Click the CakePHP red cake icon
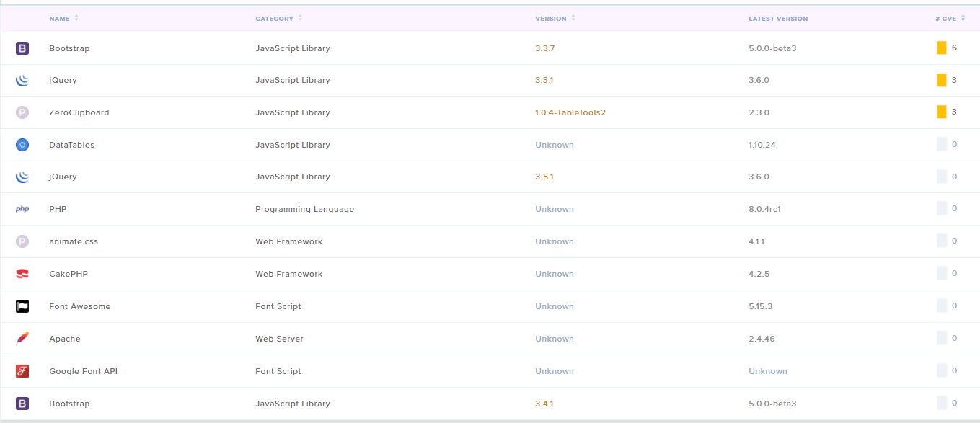Screen dimensions: 980x423 coord(22,274)
